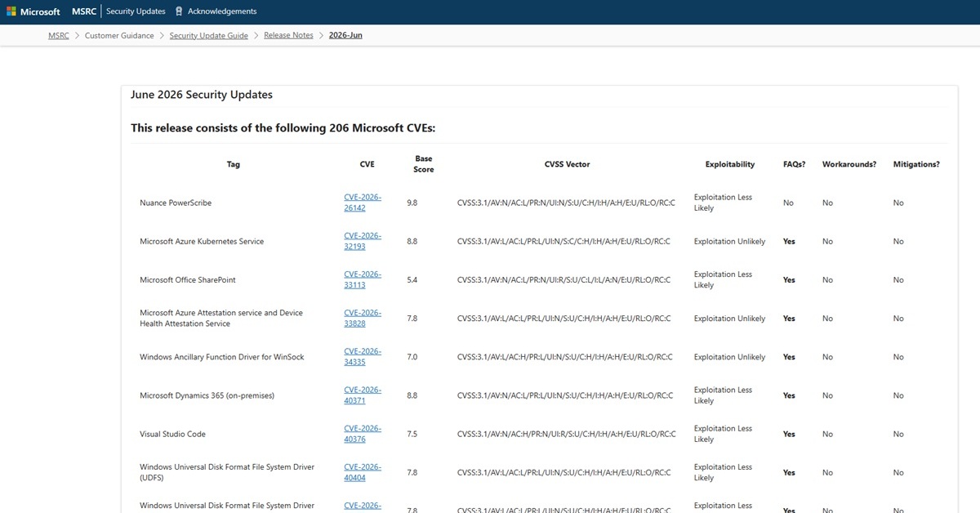Click the June 2026 Security Updates heading
980x513 pixels.
click(x=202, y=95)
